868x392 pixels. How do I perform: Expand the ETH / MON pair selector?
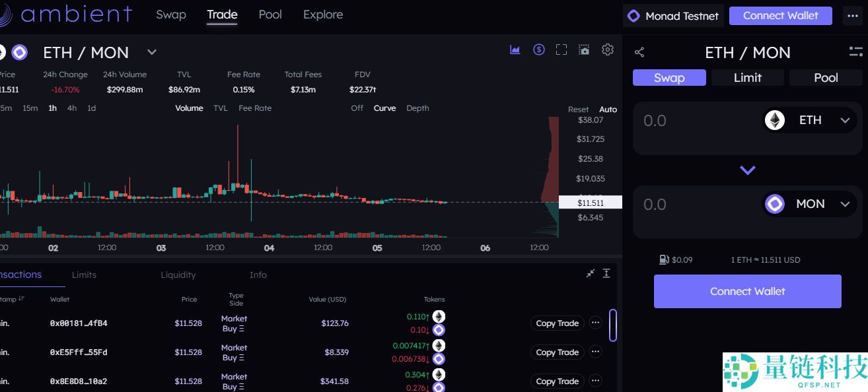point(152,53)
